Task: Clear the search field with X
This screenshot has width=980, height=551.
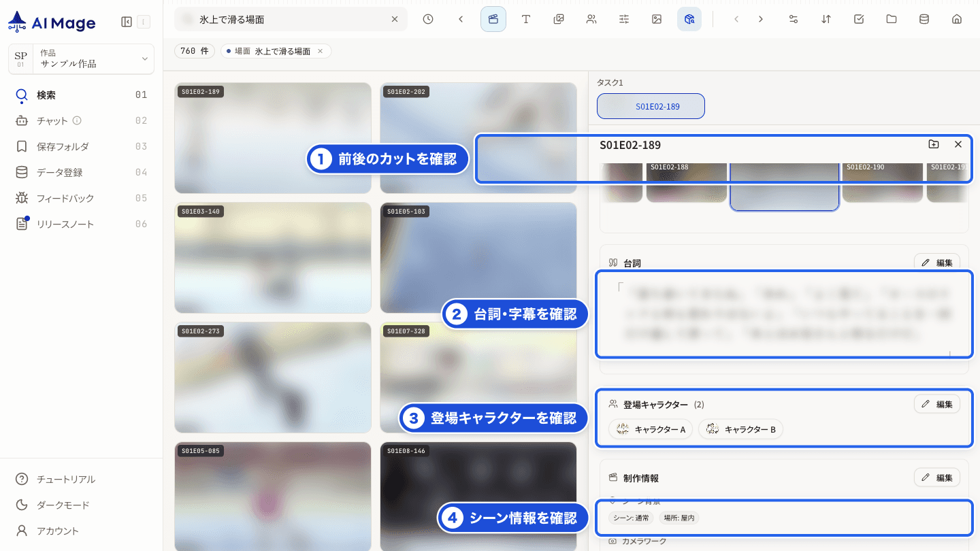Action: pos(395,19)
